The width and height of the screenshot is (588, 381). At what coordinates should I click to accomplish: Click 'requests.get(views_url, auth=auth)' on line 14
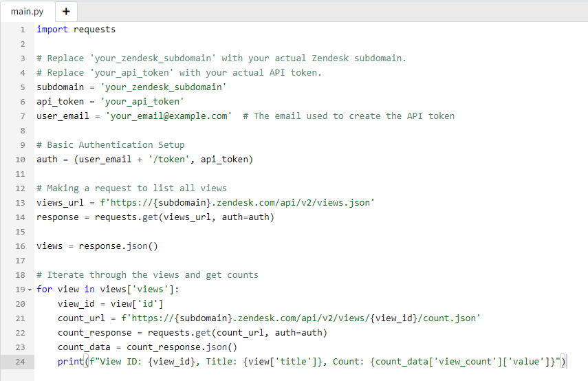click(x=184, y=217)
